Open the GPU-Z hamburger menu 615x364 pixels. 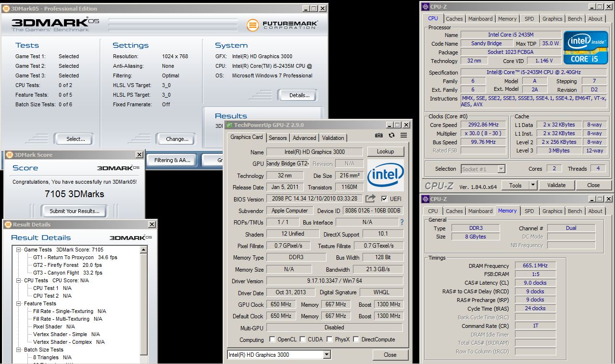[403, 136]
